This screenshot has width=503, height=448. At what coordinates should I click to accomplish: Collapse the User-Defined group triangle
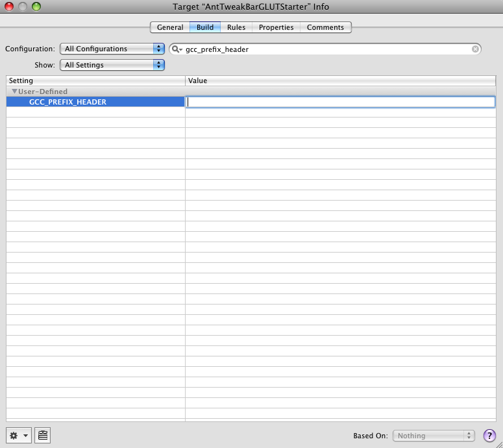(x=14, y=92)
